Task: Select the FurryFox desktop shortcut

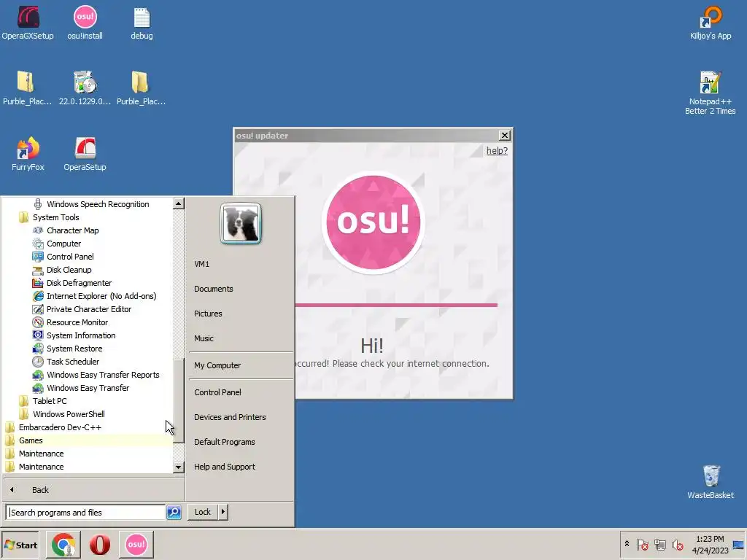Action: 28,154
